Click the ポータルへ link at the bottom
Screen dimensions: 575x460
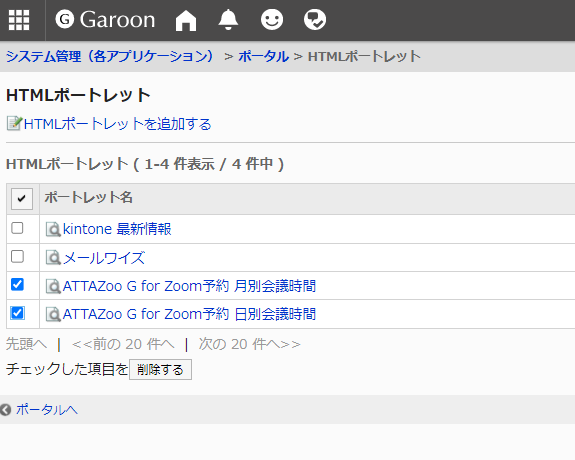coord(47,409)
